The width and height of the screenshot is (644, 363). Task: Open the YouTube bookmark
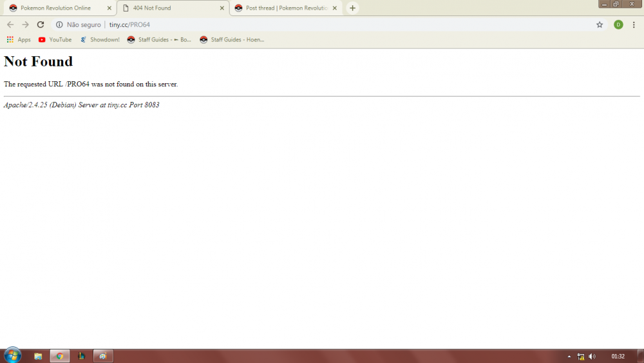(x=55, y=39)
